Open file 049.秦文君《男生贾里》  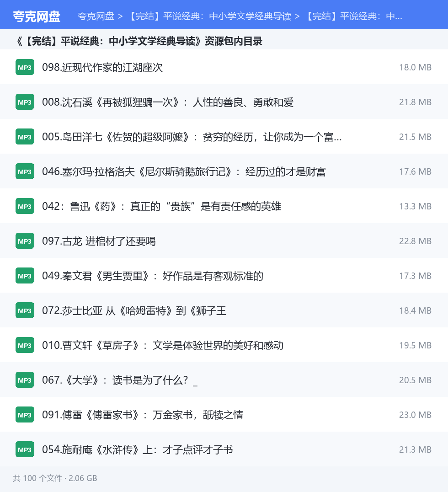[153, 276]
